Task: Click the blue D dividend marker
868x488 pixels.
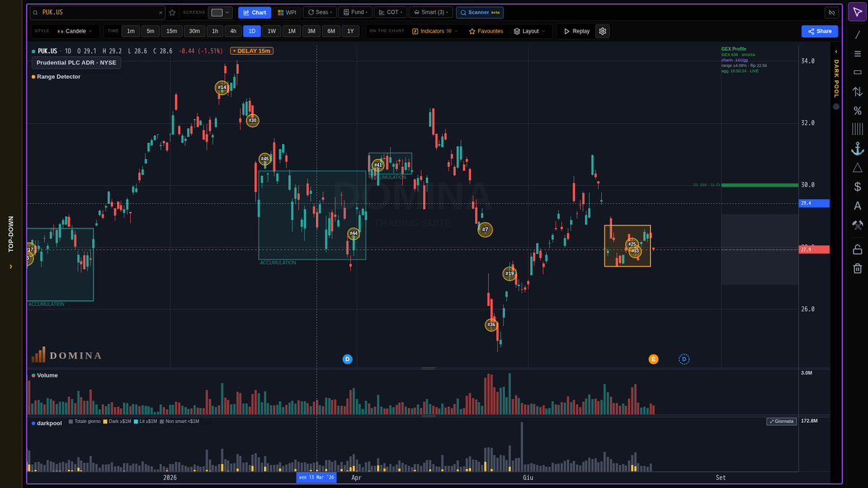Action: pos(347,359)
